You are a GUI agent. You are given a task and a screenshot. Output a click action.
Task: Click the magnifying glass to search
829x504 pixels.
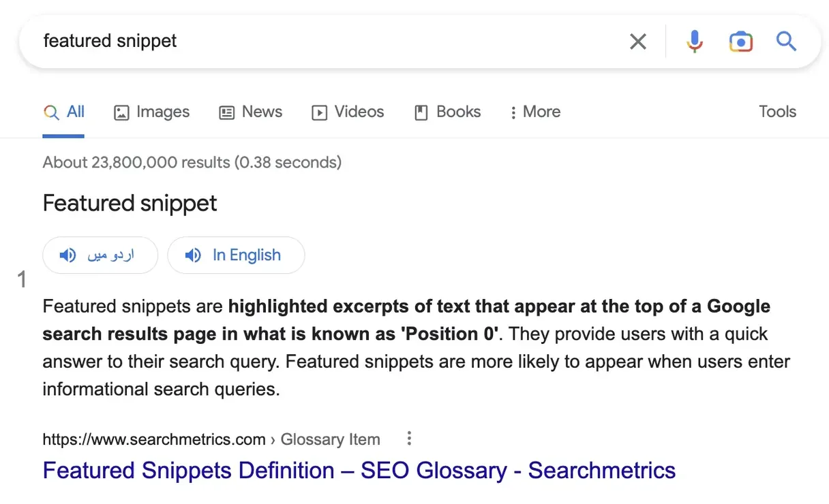click(786, 42)
